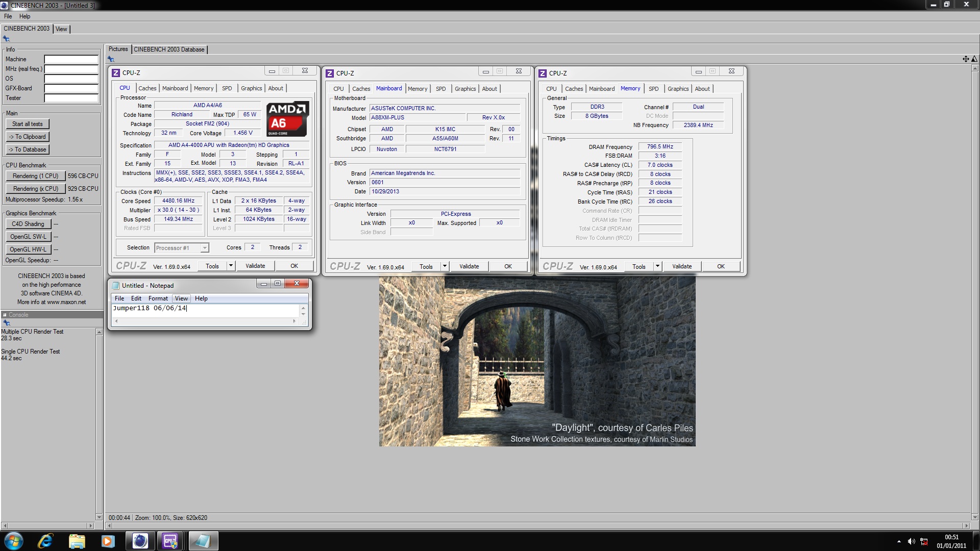Click the CPU-Z logo icon in Mainboard window title
Image resolution: width=980 pixels, height=551 pixels.
[x=330, y=73]
